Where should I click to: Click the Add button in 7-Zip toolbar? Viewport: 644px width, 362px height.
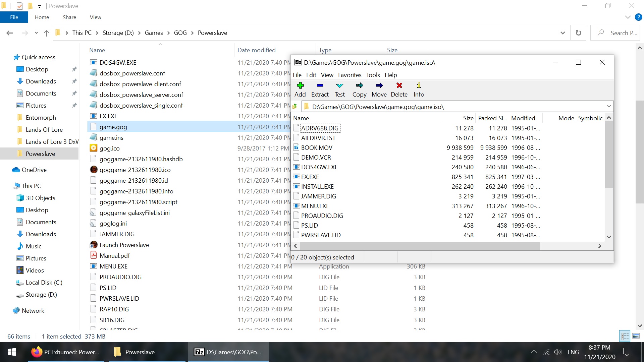(300, 90)
